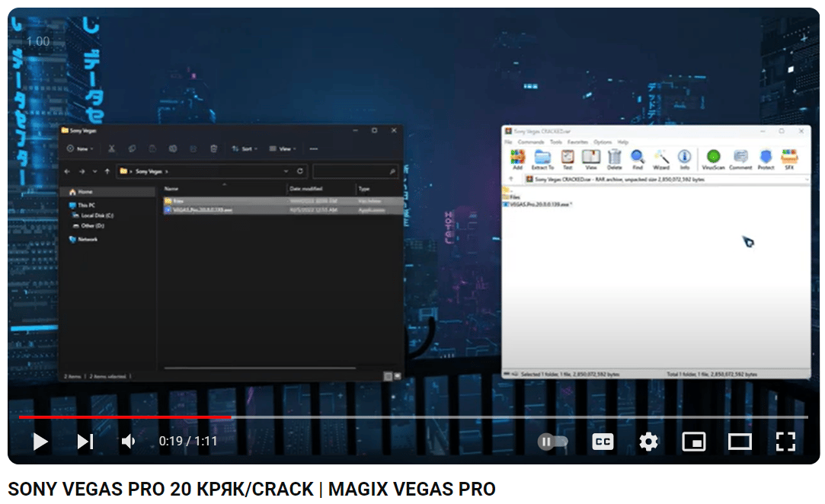
Task: Open the Favorites menu in WinRAR
Action: 577,142
